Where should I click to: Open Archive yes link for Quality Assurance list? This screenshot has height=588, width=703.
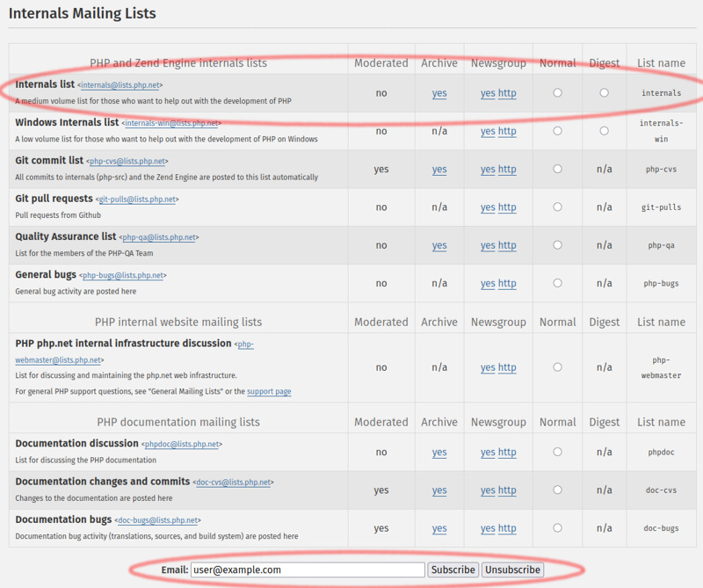(439, 246)
